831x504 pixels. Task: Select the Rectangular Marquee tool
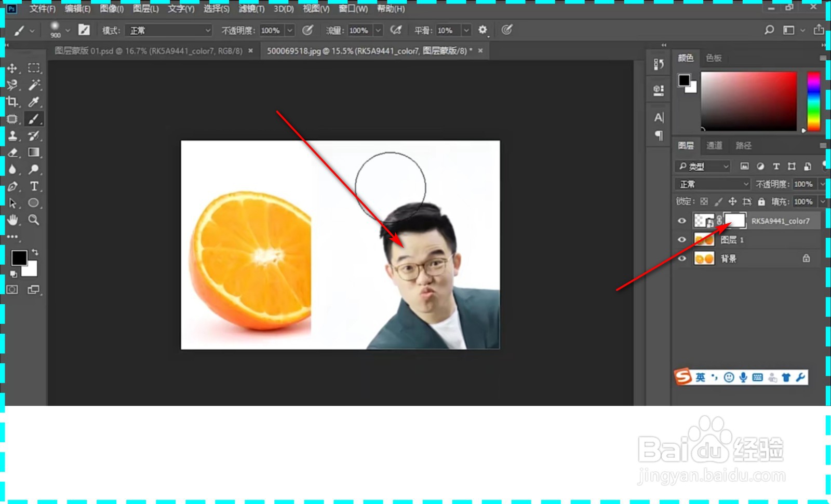[34, 68]
